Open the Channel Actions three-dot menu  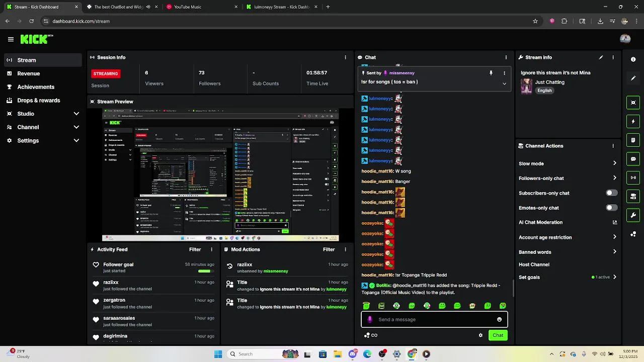coord(613,146)
